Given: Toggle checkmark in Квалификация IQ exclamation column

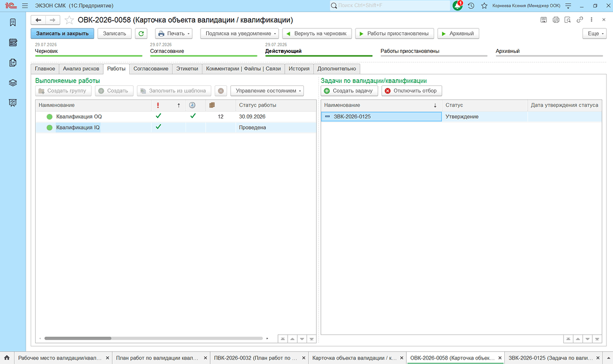Looking at the screenshot, I should tap(158, 127).
